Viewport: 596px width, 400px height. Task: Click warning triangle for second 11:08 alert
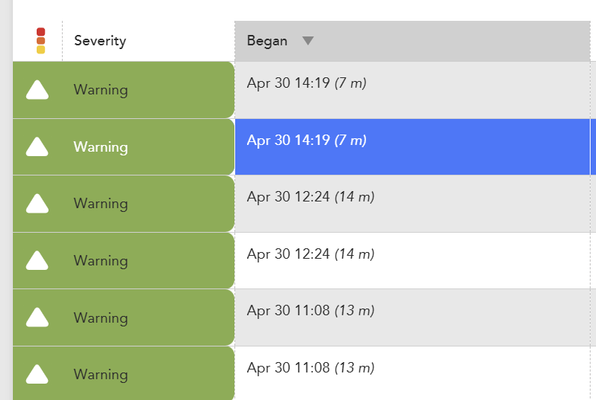click(x=37, y=374)
